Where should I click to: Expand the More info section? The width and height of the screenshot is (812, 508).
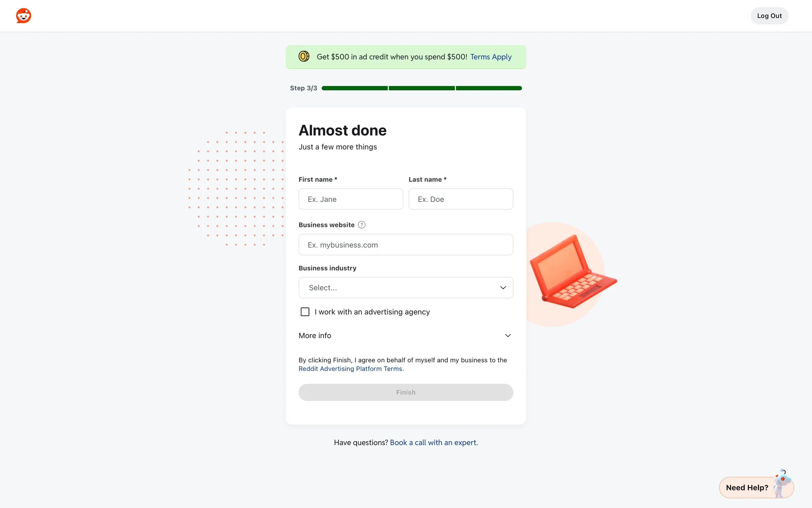315,336
